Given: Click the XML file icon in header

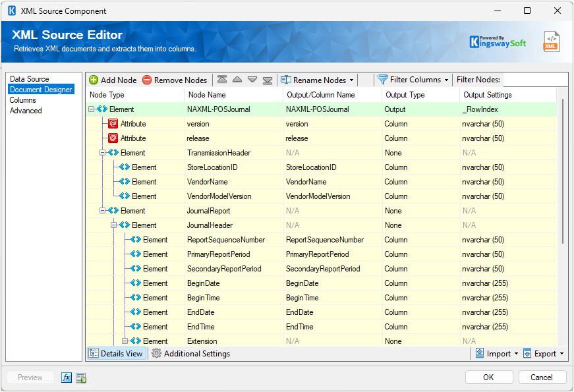Looking at the screenshot, I should tap(551, 42).
